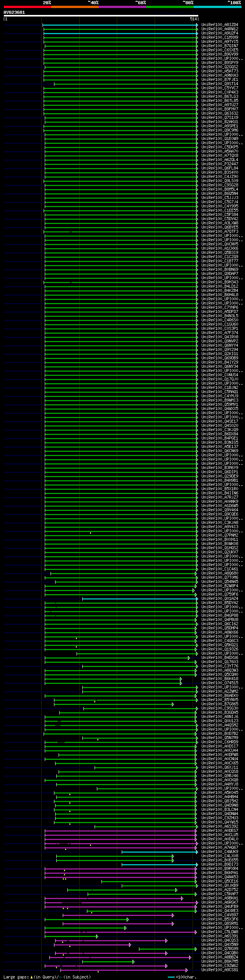
Task: Select the UniRef100_Q5KQ21 entry
Action: (x=220, y=645)
